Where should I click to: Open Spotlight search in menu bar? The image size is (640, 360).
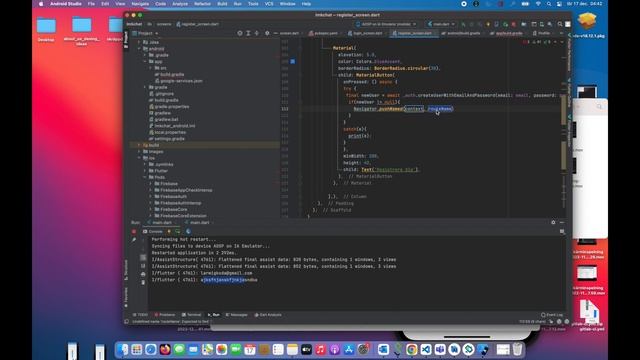point(549,4)
